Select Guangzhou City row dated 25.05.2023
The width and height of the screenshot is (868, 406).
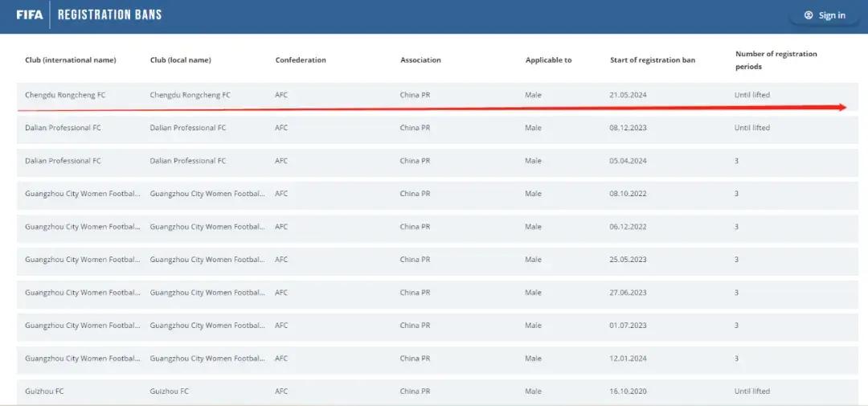point(82,260)
